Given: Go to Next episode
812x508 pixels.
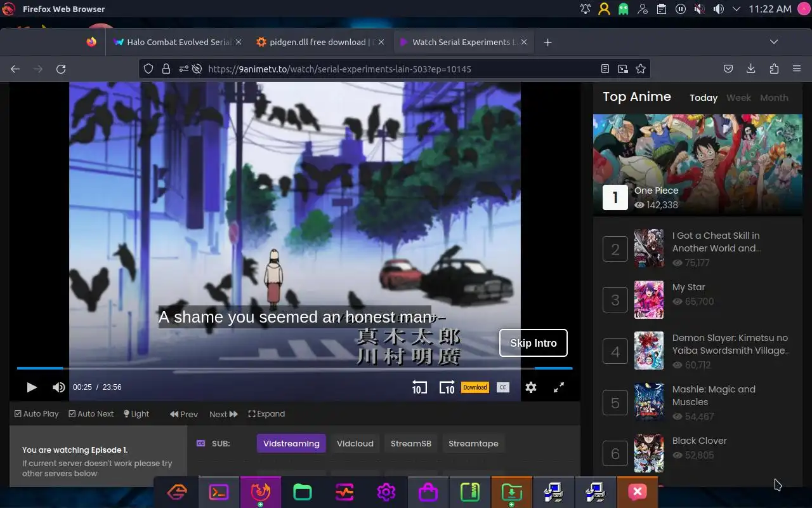Looking at the screenshot, I should coord(223,414).
